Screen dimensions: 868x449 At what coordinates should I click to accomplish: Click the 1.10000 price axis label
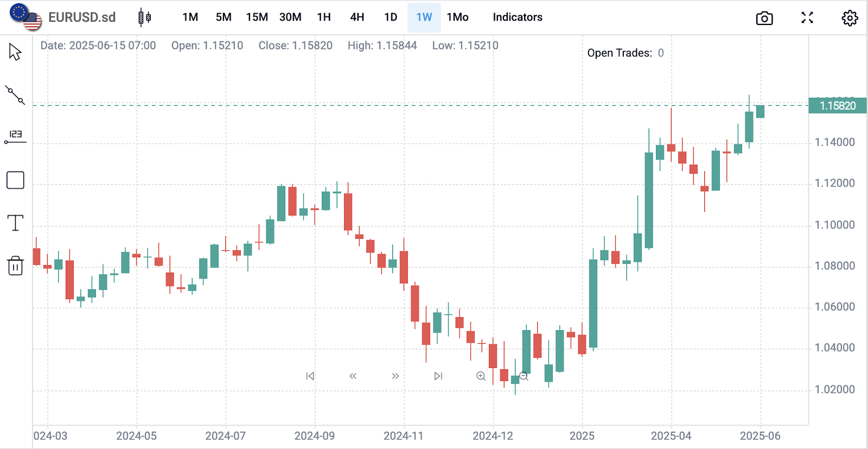point(835,225)
